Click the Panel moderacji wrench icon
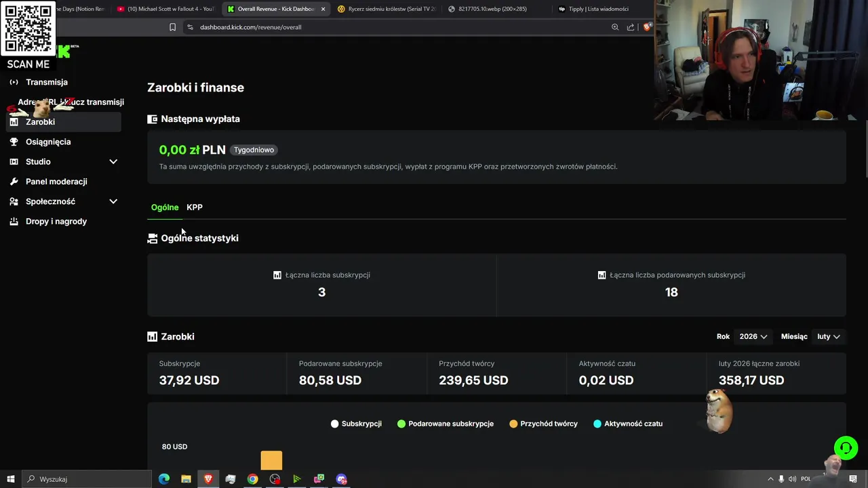 coord(14,182)
